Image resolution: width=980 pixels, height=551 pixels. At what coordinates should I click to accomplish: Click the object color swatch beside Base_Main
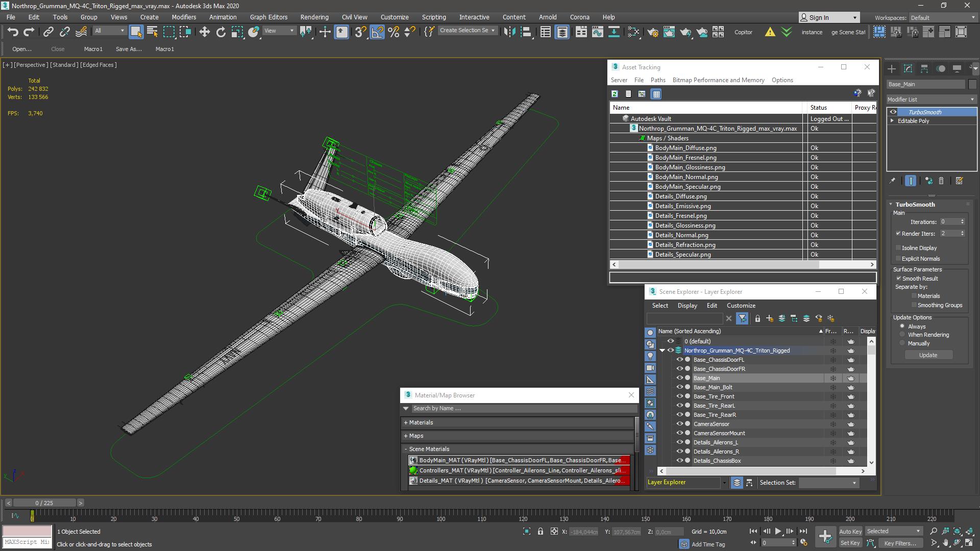click(x=972, y=85)
